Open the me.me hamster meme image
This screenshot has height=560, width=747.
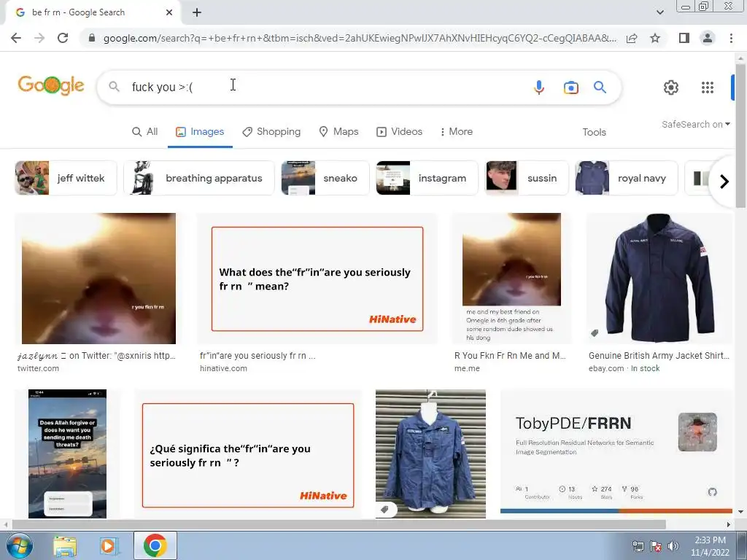(511, 279)
